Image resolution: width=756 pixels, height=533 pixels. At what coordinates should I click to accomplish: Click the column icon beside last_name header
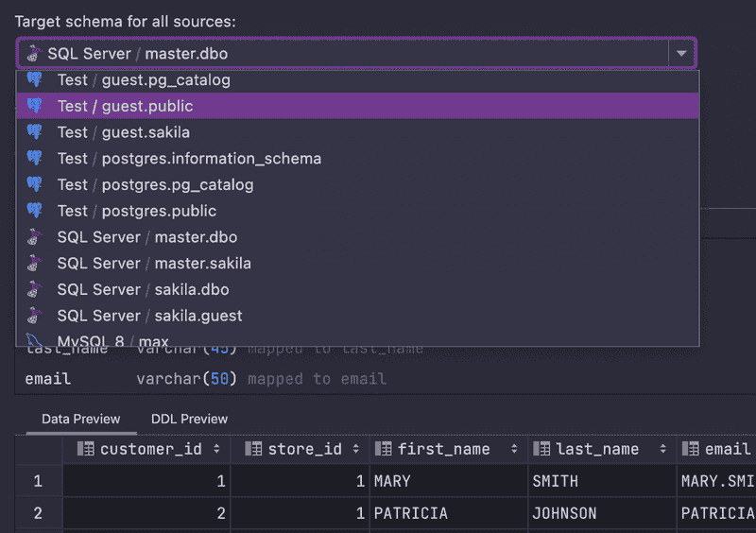click(541, 449)
